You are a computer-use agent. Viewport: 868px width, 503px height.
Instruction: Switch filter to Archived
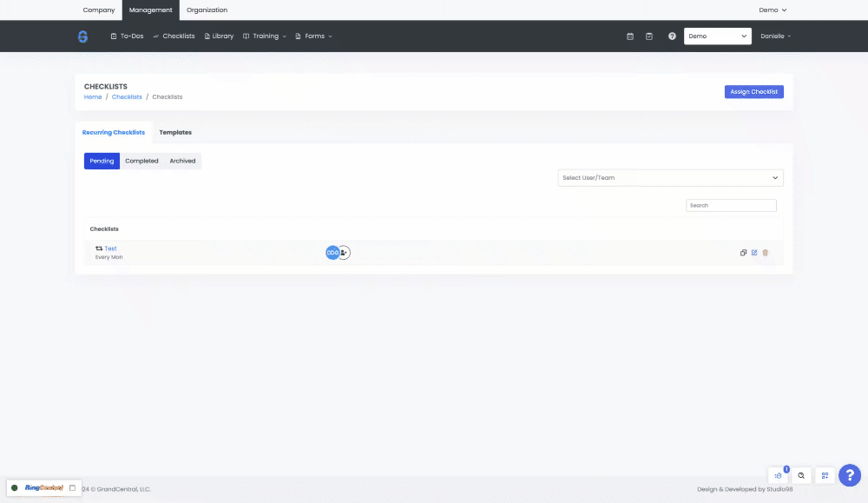(182, 161)
